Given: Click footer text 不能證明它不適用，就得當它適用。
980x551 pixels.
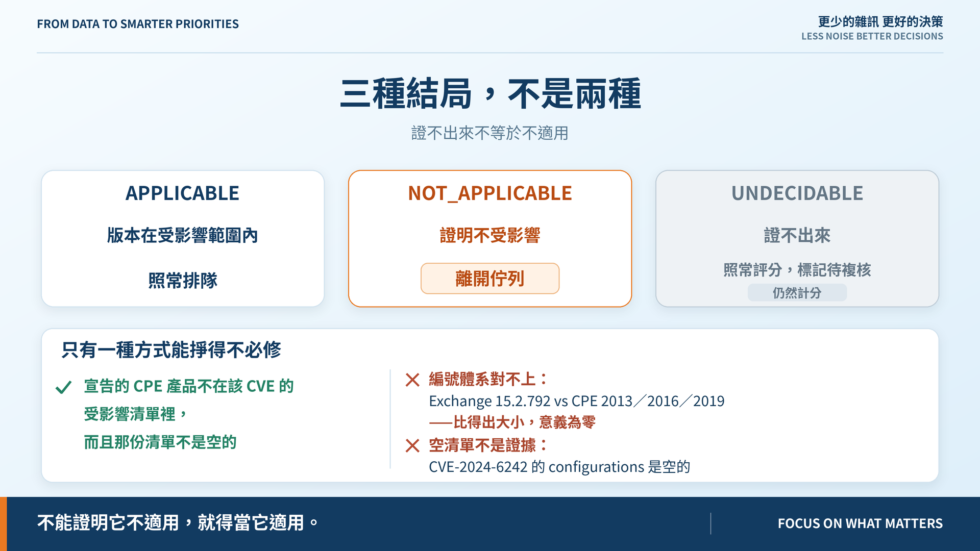Looking at the screenshot, I should (178, 523).
